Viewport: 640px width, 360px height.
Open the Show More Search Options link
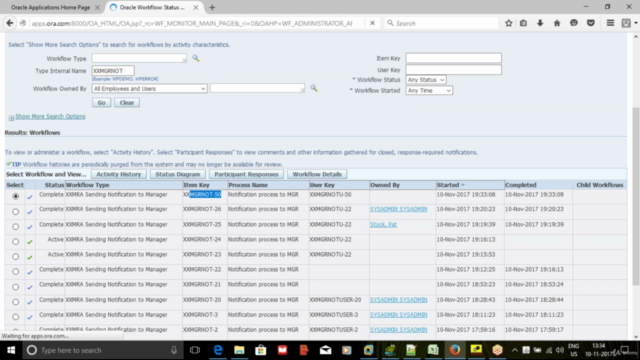click(50, 116)
